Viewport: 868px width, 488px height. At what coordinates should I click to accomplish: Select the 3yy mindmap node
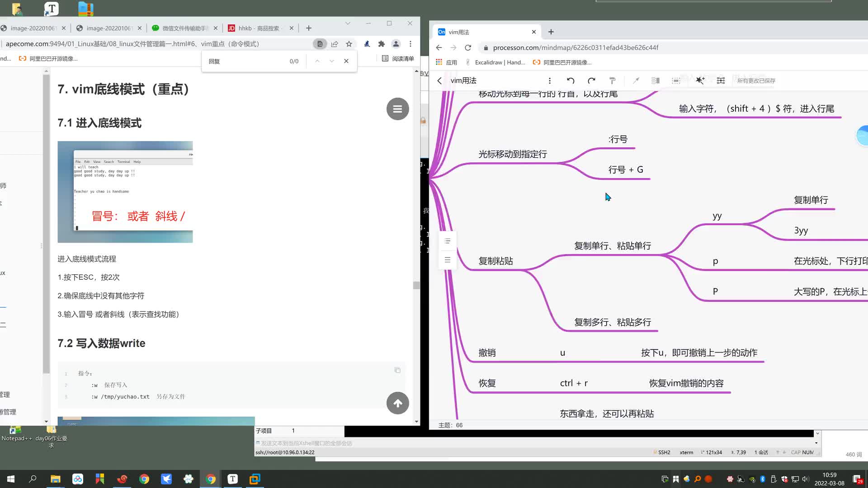point(801,230)
